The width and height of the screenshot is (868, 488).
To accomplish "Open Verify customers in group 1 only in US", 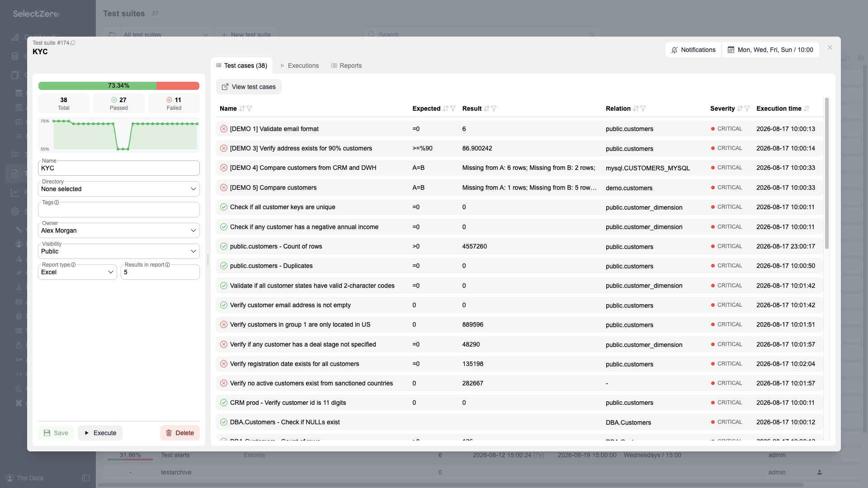I will point(519,324).
